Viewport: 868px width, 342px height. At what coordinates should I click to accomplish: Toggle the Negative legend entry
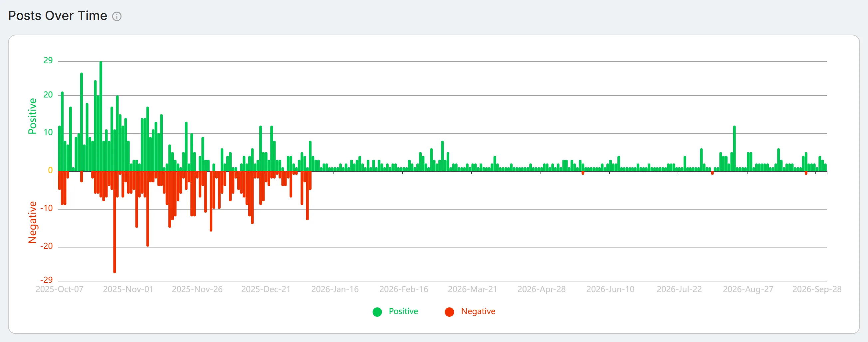pos(470,311)
